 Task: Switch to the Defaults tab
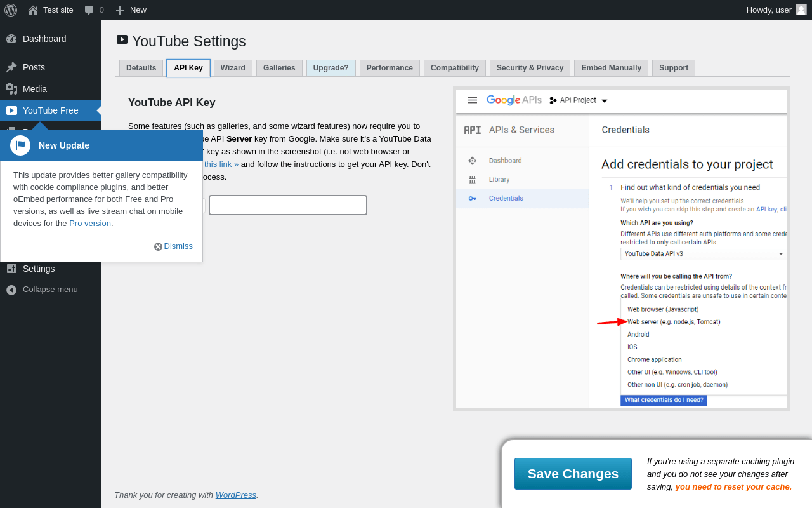coord(141,68)
